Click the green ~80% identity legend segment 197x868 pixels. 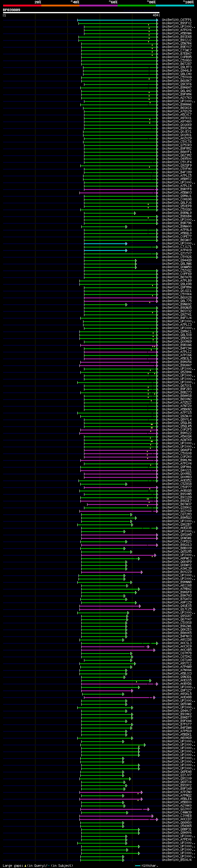(x=137, y=6)
